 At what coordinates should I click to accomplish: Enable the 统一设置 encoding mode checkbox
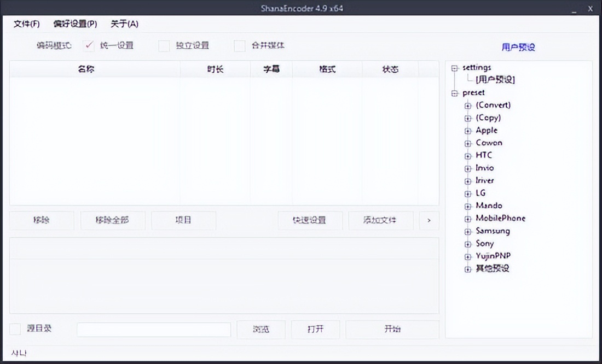click(89, 46)
